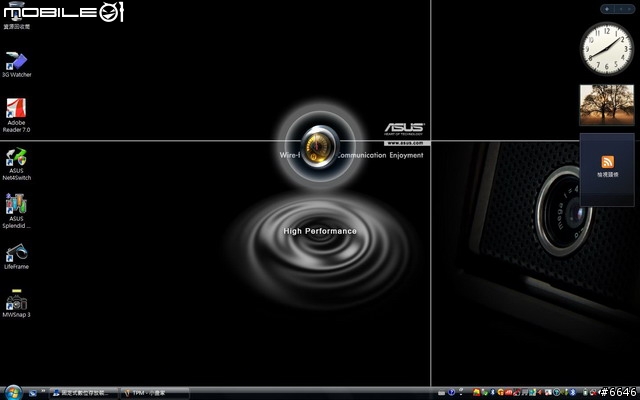The width and height of the screenshot is (640, 400).
Task: Open the 檢視頭條 headlines link
Action: [x=607, y=175]
